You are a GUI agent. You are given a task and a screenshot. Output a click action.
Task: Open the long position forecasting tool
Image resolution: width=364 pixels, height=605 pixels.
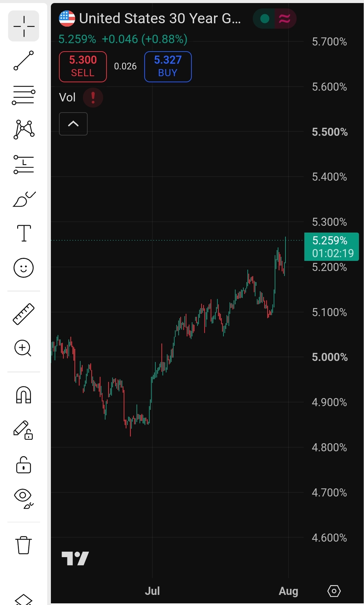pos(24,164)
